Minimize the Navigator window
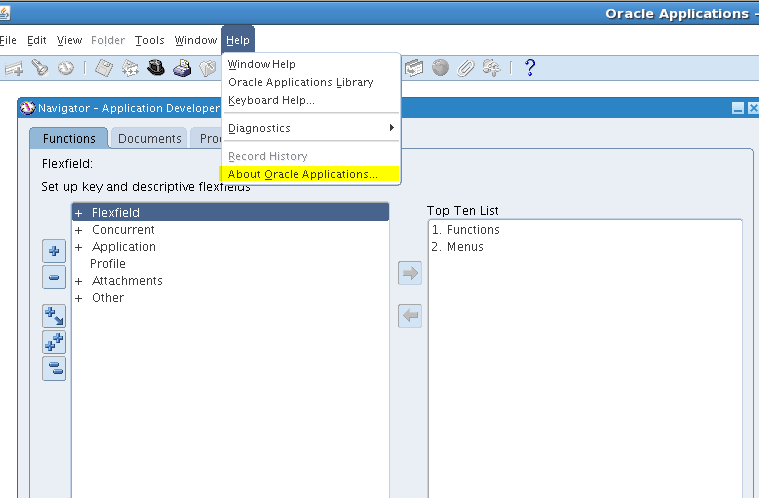Image resolution: width=759 pixels, height=498 pixels. click(x=738, y=108)
